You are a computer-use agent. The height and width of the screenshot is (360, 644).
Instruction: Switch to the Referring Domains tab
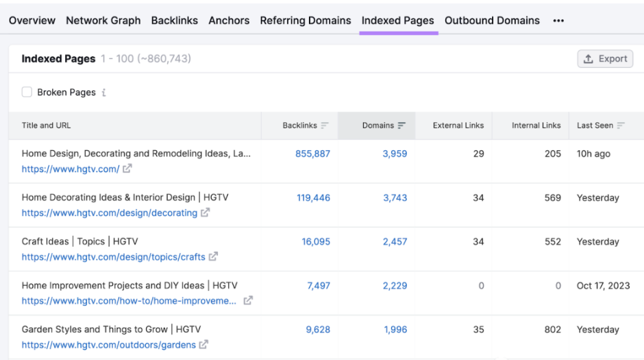click(306, 21)
